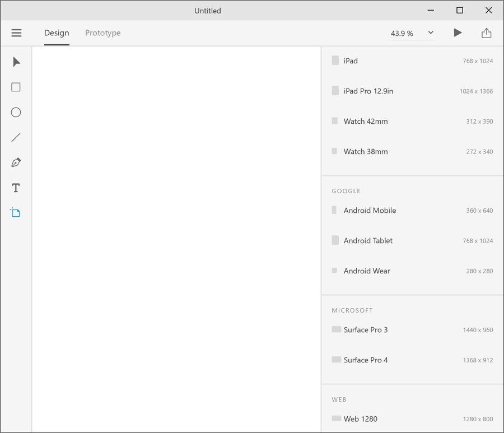Select the Rectangle tool
The width and height of the screenshot is (504, 433).
[16, 87]
